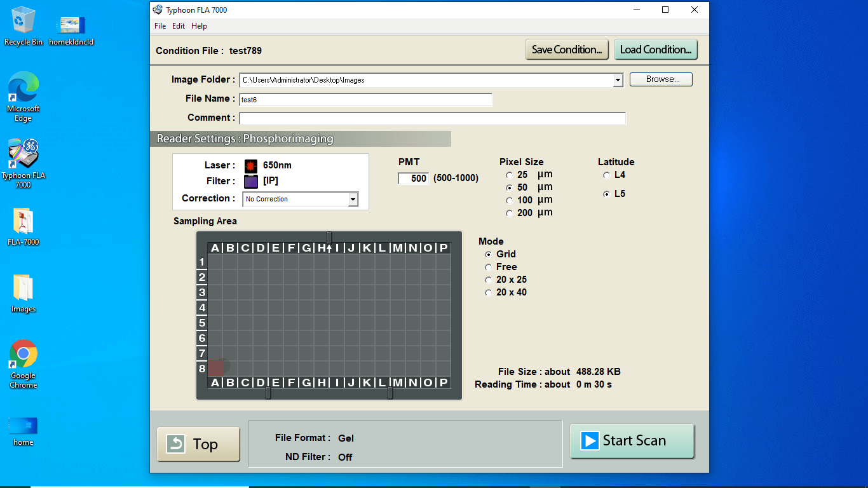The width and height of the screenshot is (868, 488).
Task: Click the Start Scan button
Action: coord(632,441)
